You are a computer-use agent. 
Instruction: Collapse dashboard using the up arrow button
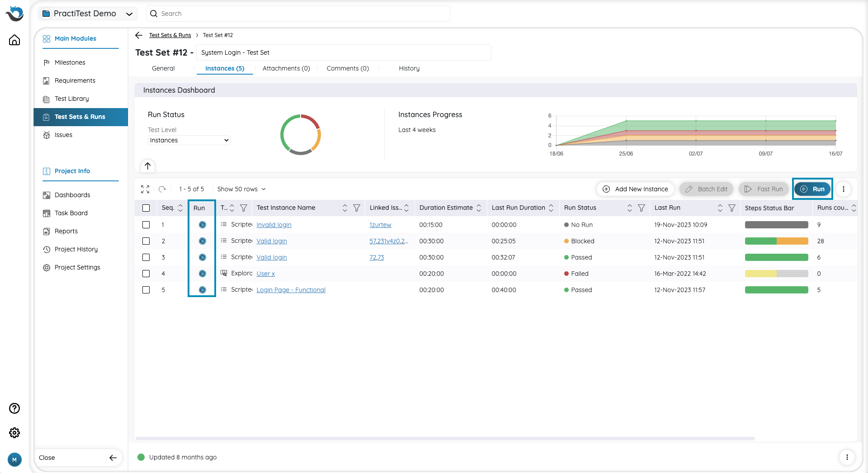[148, 166]
